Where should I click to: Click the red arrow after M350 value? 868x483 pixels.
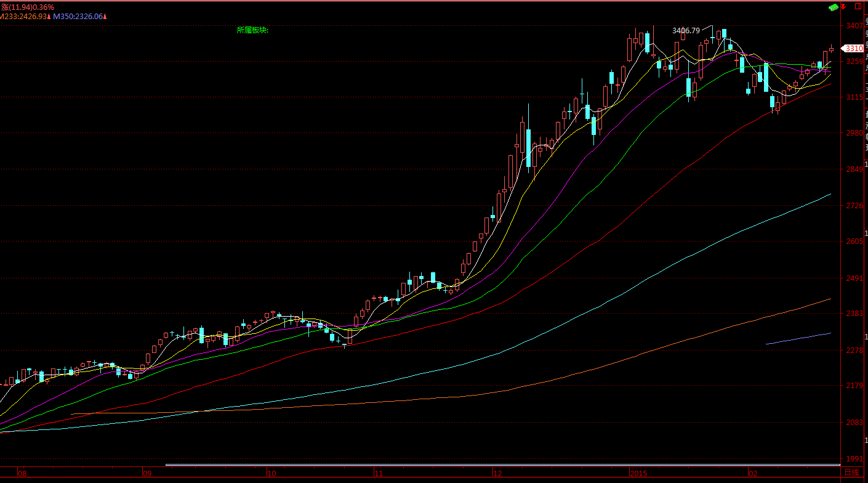[x=105, y=16]
